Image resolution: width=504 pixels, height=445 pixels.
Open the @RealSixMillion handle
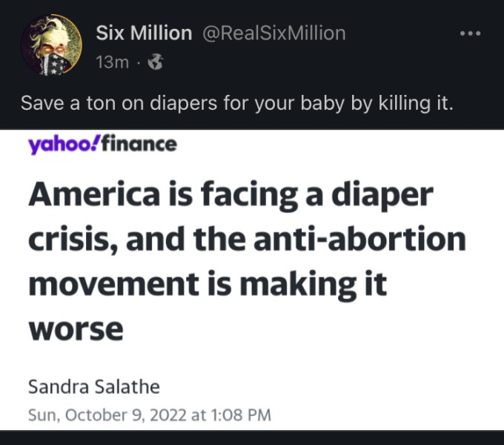tap(273, 33)
